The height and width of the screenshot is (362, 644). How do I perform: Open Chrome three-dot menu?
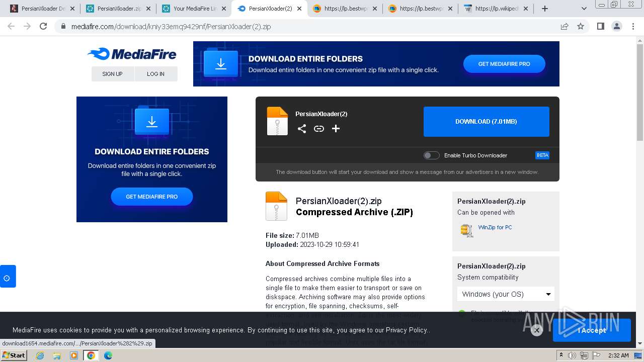pyautogui.click(x=633, y=27)
